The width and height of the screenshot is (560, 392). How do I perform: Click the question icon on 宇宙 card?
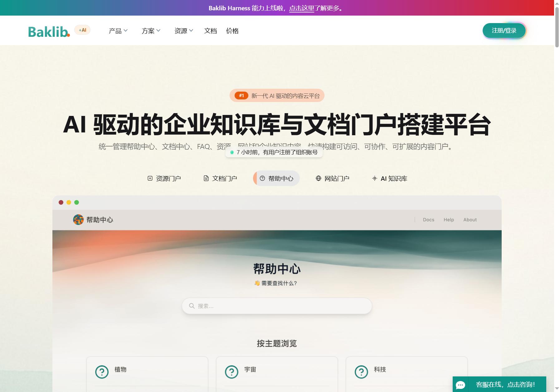pos(231,372)
